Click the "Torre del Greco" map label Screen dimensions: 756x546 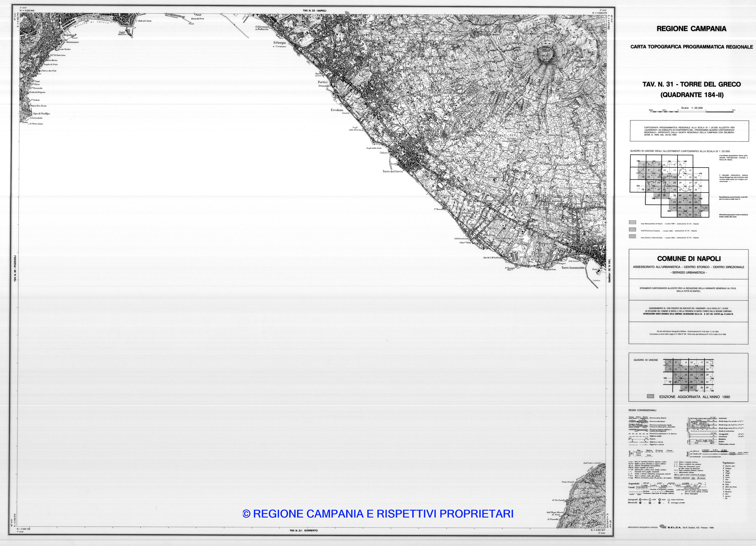point(392,172)
